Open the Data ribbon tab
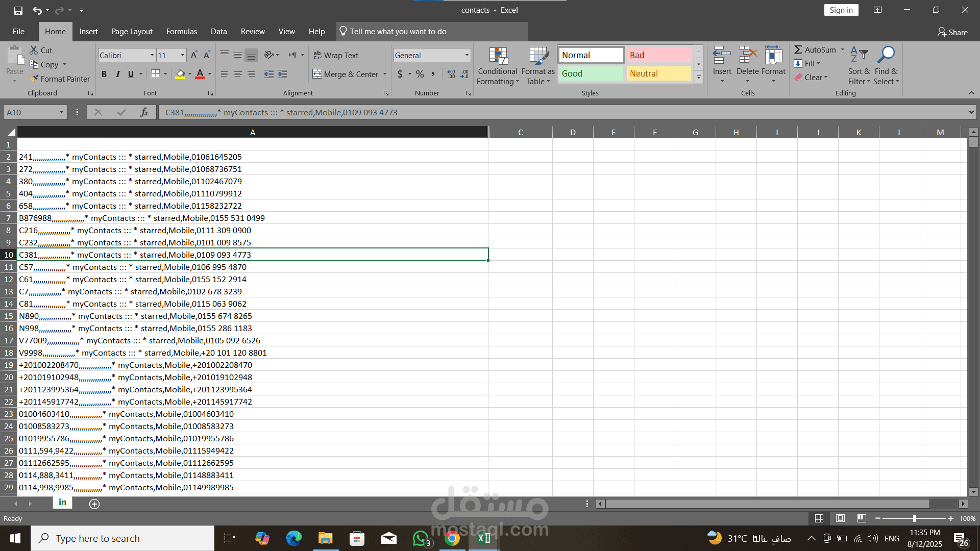 [x=218, y=32]
